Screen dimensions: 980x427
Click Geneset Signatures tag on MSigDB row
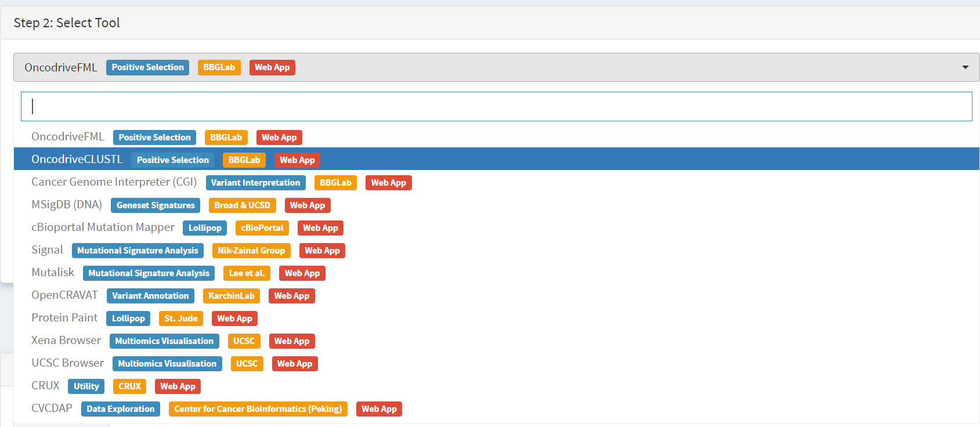[x=156, y=205]
